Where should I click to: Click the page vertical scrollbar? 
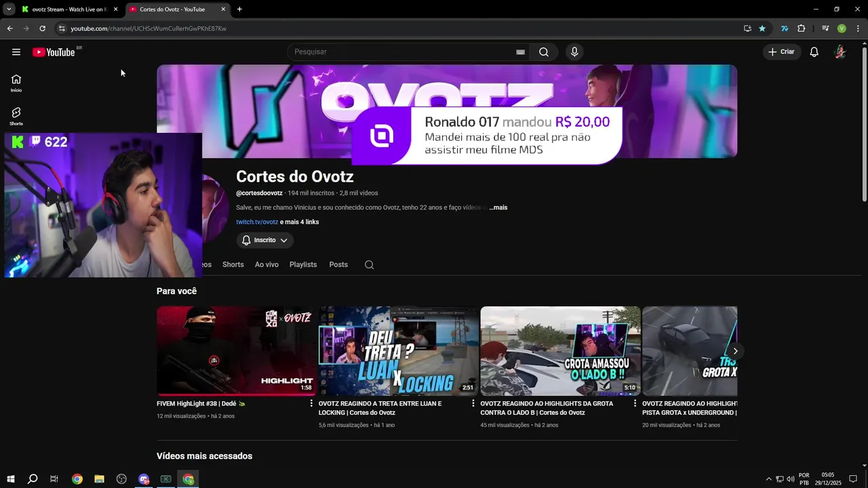(864, 125)
